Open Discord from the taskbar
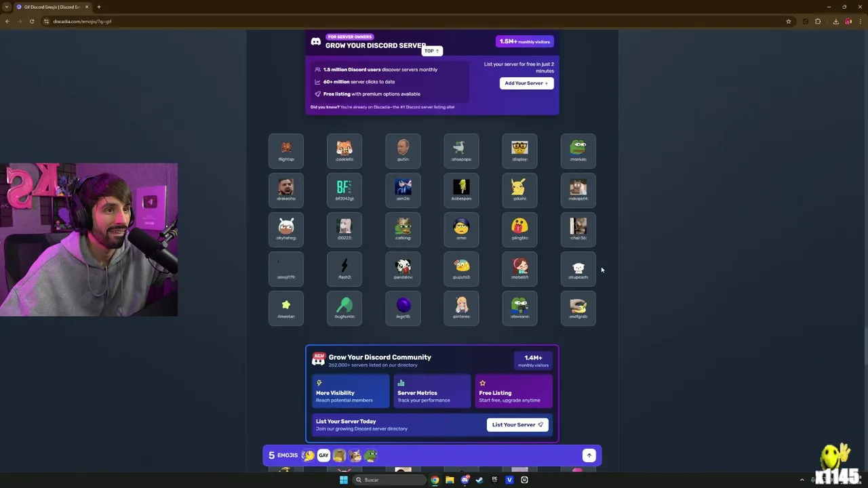This screenshot has width=868, height=488. click(465, 480)
